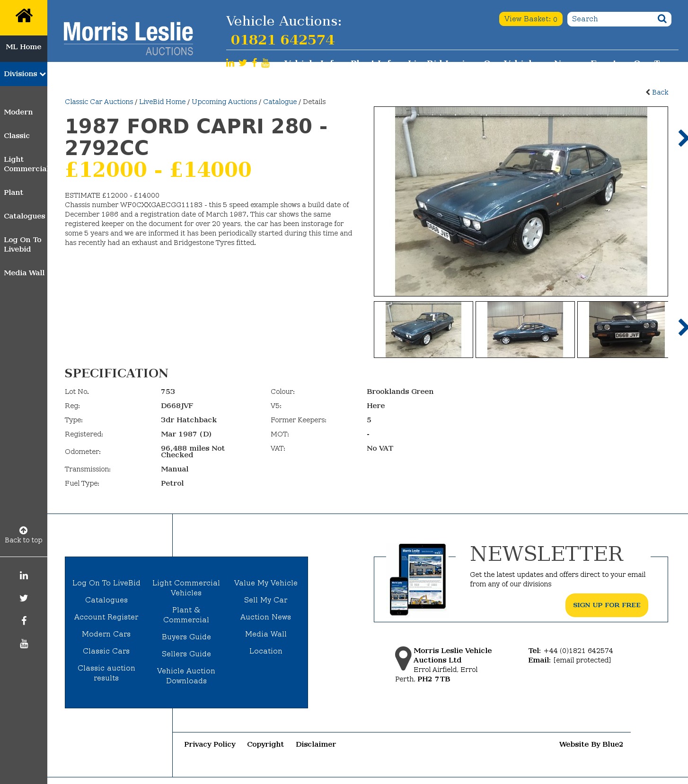Open Media Wall in sidebar

click(x=24, y=273)
